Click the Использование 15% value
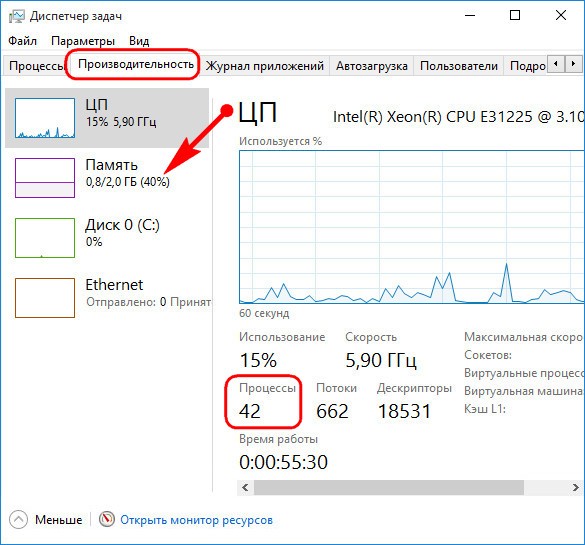Viewport: 585px width, 545px height. [x=258, y=360]
